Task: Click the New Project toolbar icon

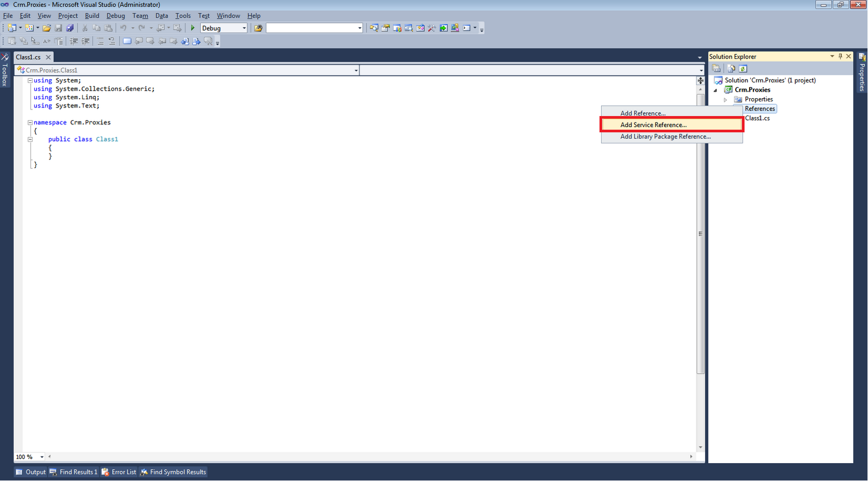Action: click(11, 28)
